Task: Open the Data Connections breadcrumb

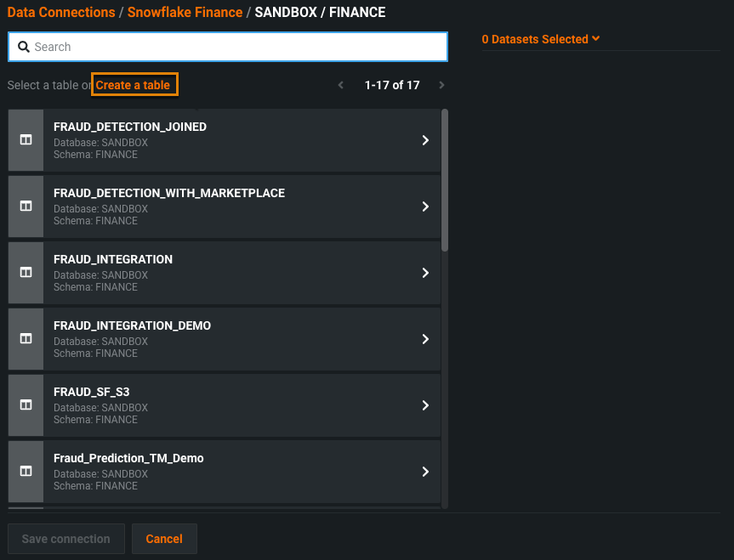Action: pyautogui.click(x=61, y=13)
